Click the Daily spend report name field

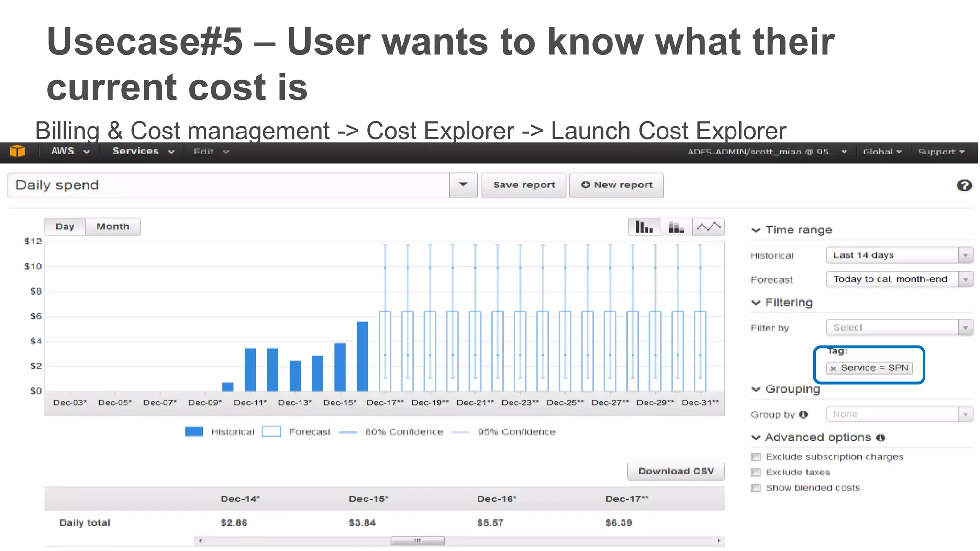click(x=228, y=185)
